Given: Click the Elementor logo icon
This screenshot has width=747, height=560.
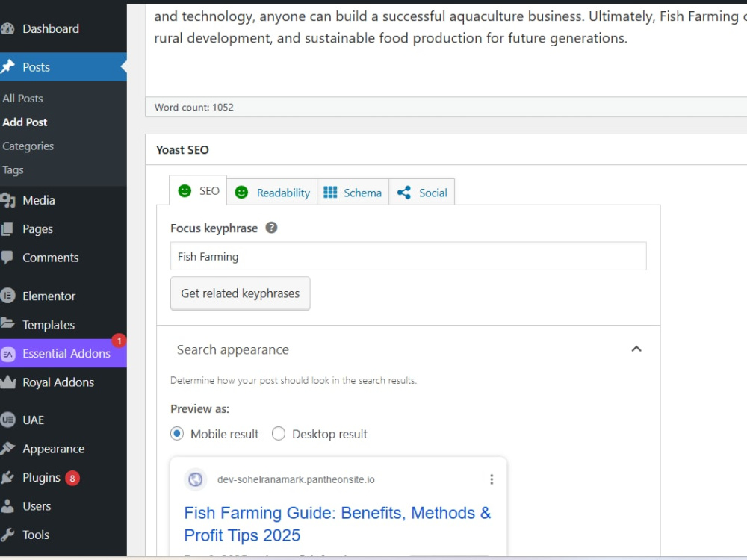Looking at the screenshot, I should click(x=7, y=296).
